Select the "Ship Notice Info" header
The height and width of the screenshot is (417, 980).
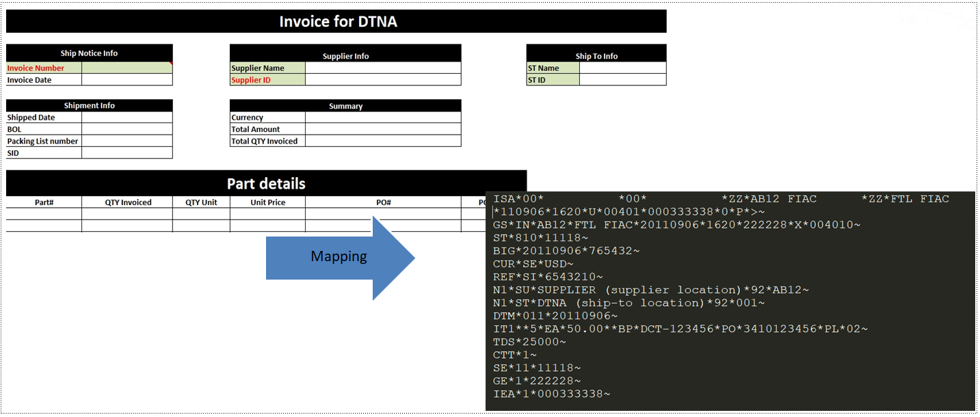[x=89, y=53]
